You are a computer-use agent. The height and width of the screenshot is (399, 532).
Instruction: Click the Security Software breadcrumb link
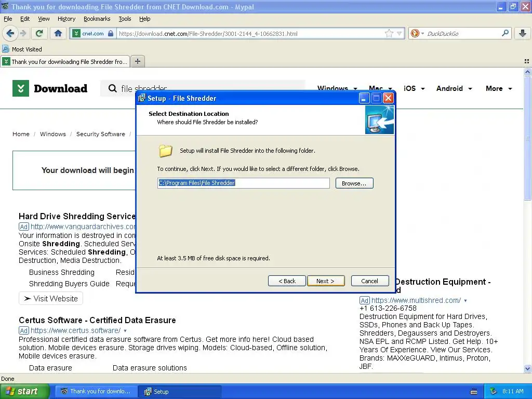[x=101, y=134]
